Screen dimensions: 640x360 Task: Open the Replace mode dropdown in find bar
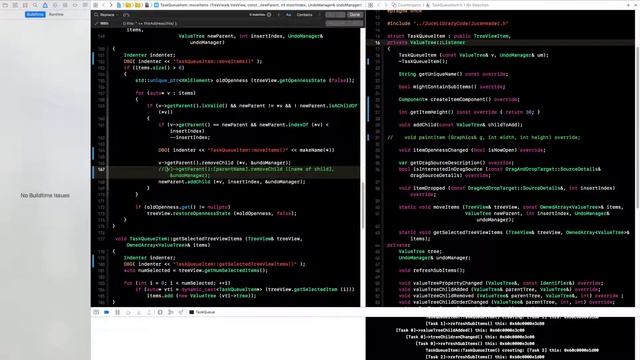click(x=107, y=15)
